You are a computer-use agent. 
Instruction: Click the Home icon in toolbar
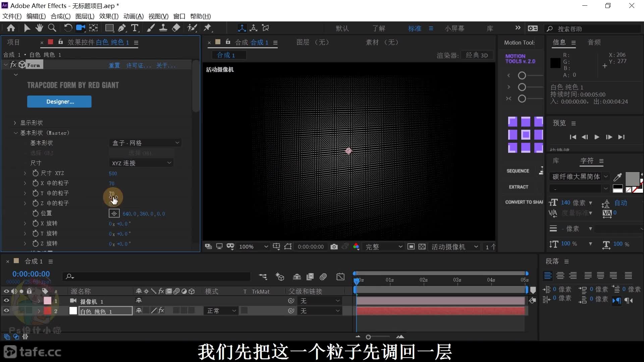[11, 28]
